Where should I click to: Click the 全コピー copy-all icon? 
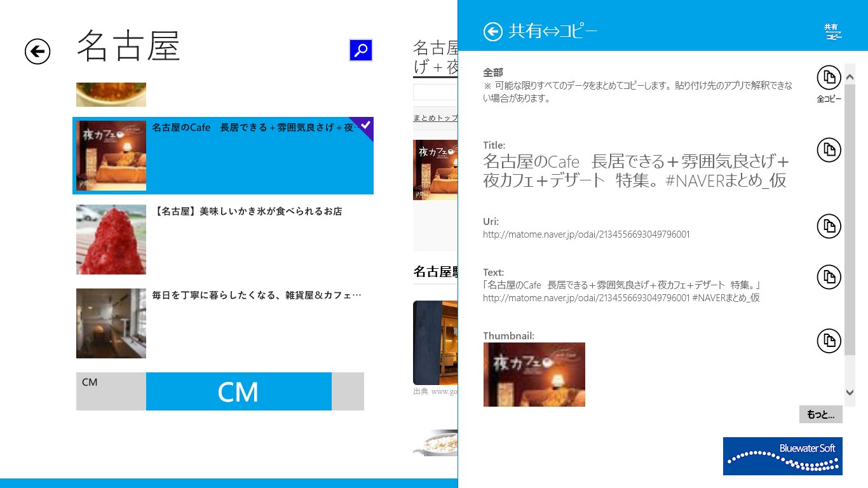(829, 78)
